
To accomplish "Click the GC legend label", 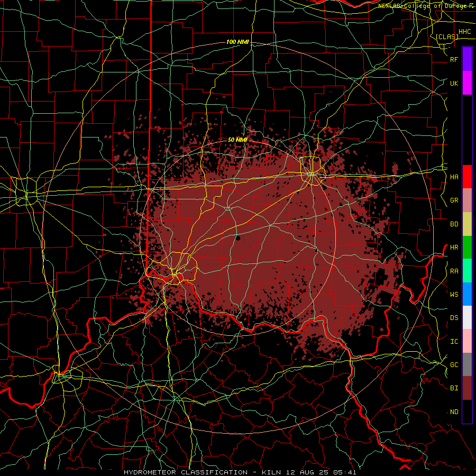I will 454,365.
